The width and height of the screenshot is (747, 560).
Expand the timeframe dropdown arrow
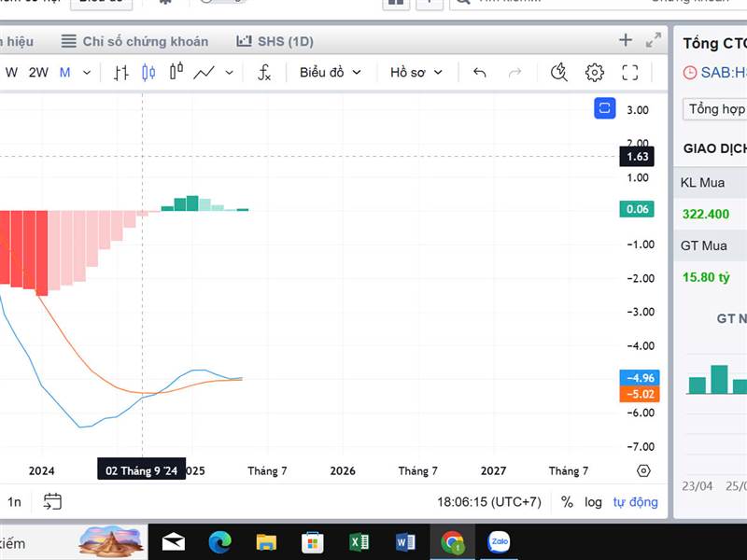coord(87,73)
